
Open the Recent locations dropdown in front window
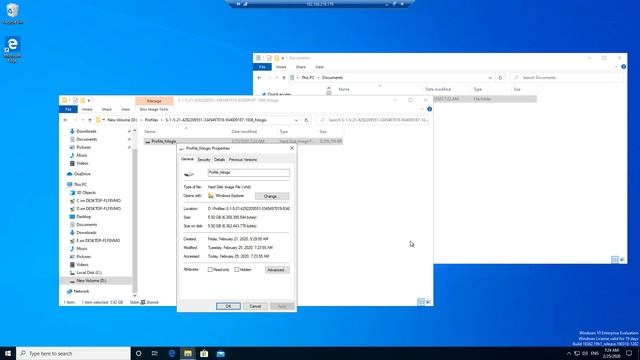coord(82,120)
